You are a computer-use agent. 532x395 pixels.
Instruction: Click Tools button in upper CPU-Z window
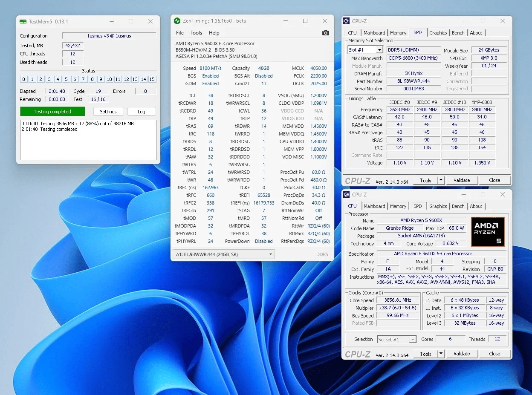click(x=425, y=180)
